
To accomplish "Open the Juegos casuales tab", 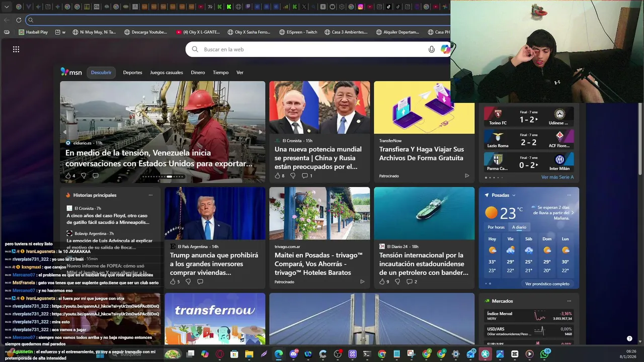I will [x=167, y=72].
